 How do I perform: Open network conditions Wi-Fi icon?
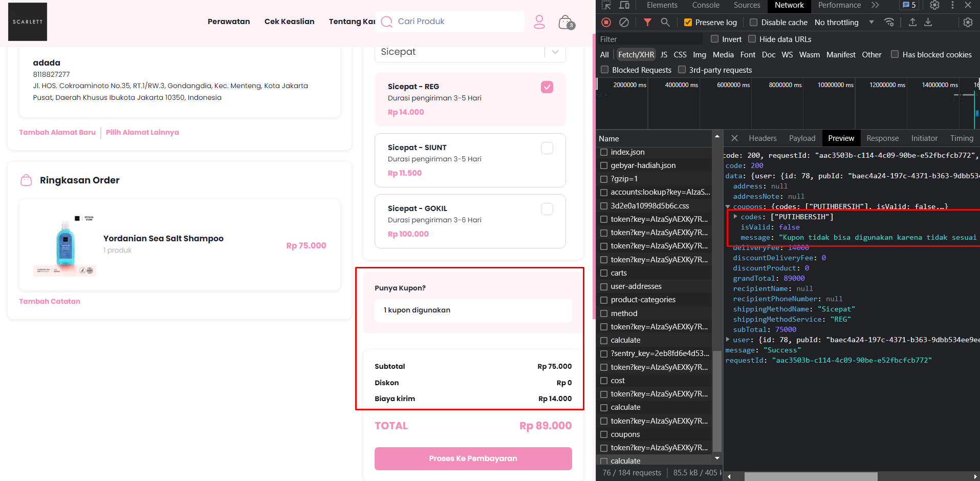point(889,22)
